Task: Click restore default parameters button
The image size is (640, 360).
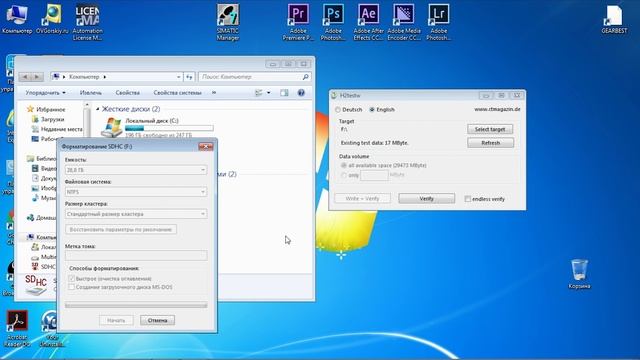Action: pos(121,229)
